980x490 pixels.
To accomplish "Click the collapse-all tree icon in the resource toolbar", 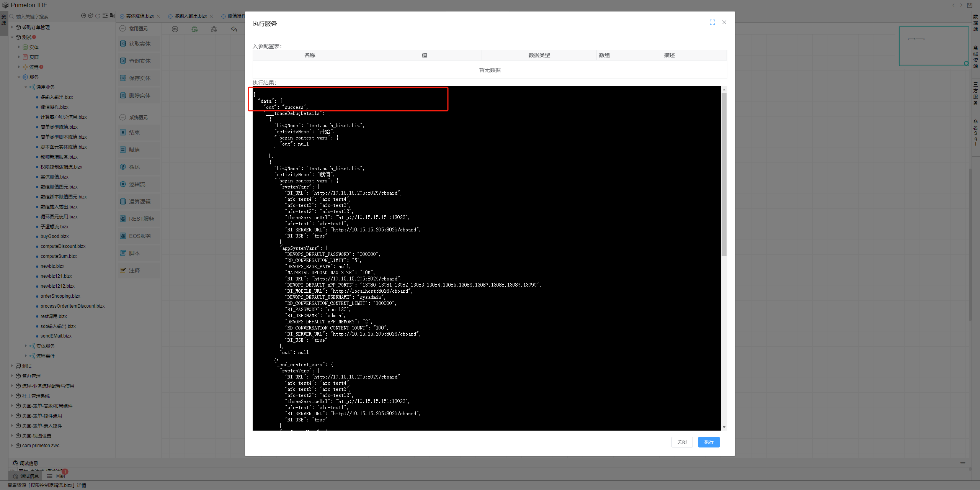I will (x=105, y=16).
